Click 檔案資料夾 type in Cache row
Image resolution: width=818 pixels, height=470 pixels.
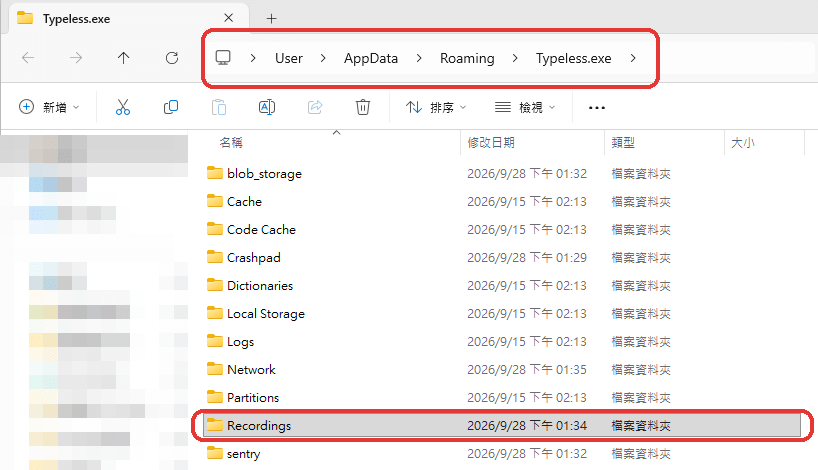click(x=641, y=202)
